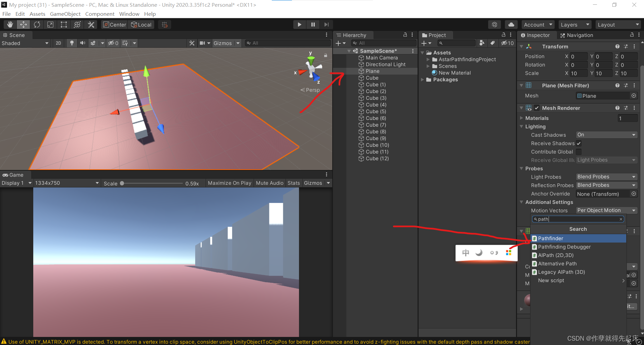Select Pathfinder component from search results
The image size is (644, 345).
[578, 239]
